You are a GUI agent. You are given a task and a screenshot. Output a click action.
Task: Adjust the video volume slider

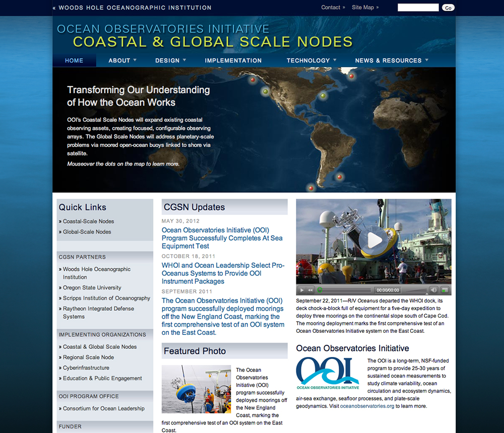point(417,291)
